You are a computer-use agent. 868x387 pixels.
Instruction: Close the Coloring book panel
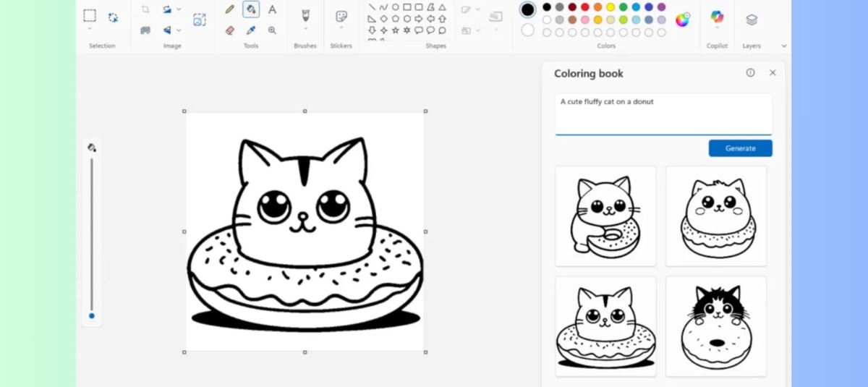coord(773,73)
